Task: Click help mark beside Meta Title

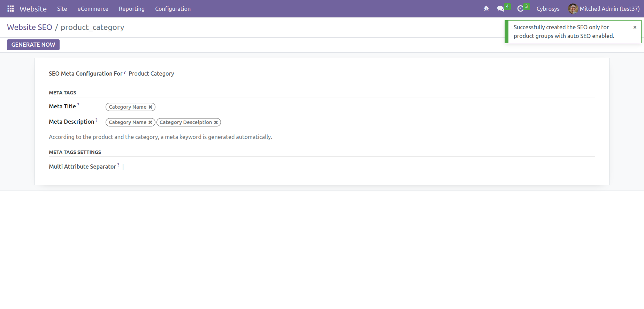Action: pos(78,105)
